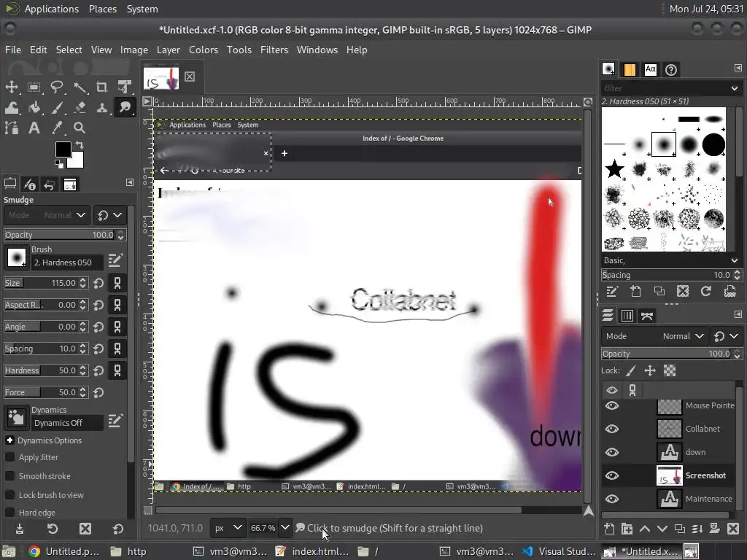Link Size to brush default
Image resolution: width=747 pixels, height=560 pixels.
point(117,284)
